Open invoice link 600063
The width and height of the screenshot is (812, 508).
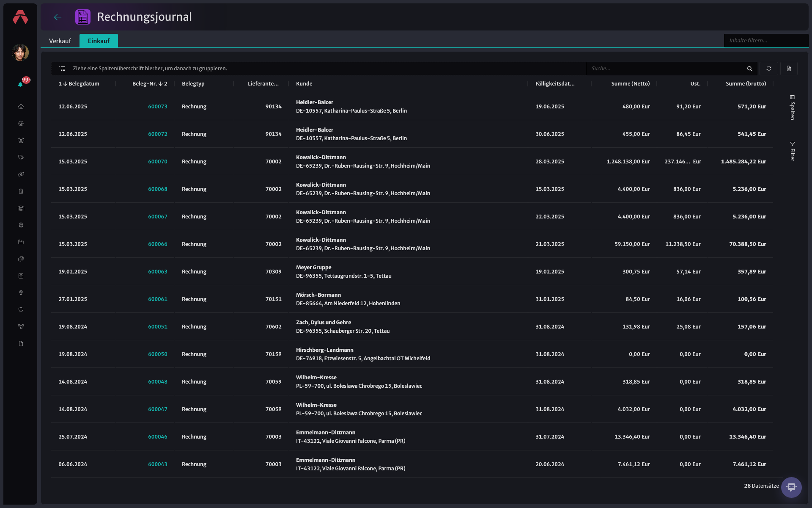[x=158, y=272]
